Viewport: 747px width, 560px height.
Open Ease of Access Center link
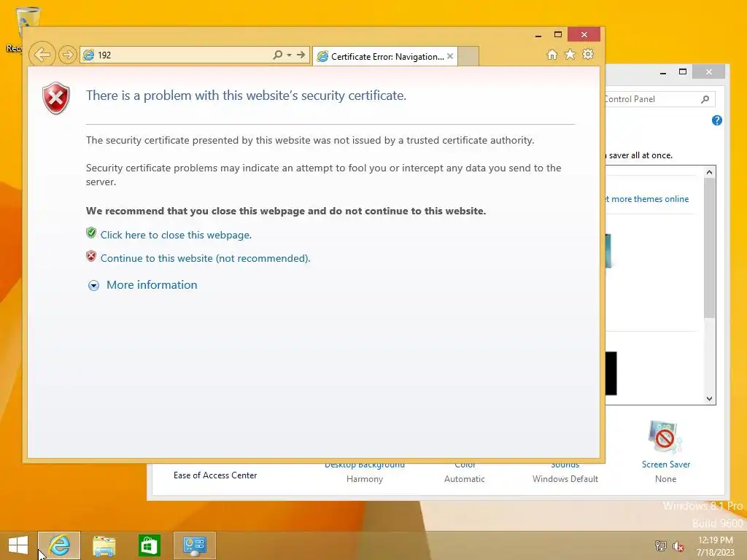coord(215,475)
